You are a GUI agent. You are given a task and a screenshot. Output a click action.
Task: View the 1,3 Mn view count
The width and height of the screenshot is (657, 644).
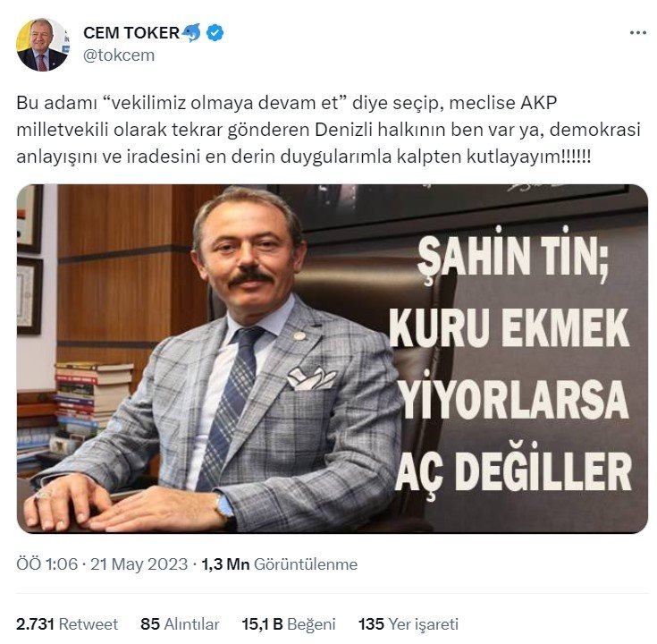click(225, 564)
